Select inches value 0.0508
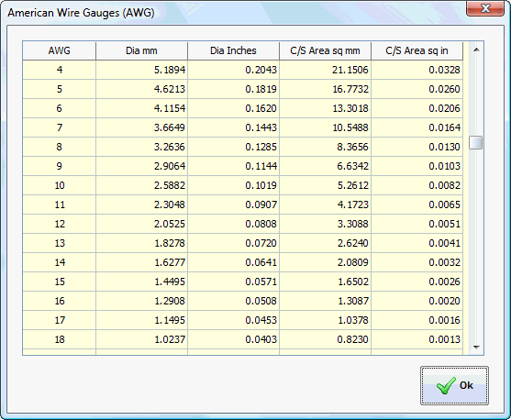 (x=233, y=301)
